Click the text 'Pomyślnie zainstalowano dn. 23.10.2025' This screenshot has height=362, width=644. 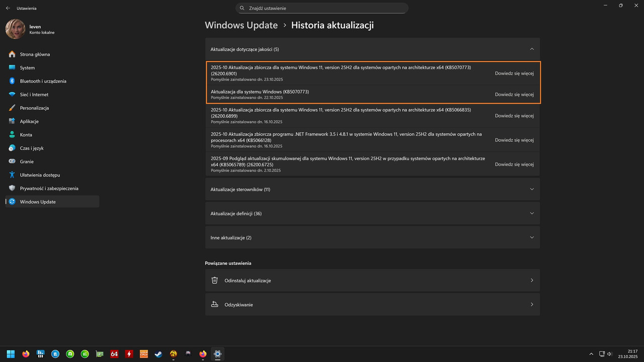247,79
